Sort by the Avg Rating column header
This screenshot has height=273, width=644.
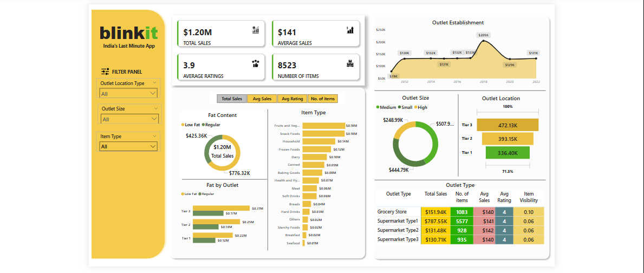click(x=504, y=197)
